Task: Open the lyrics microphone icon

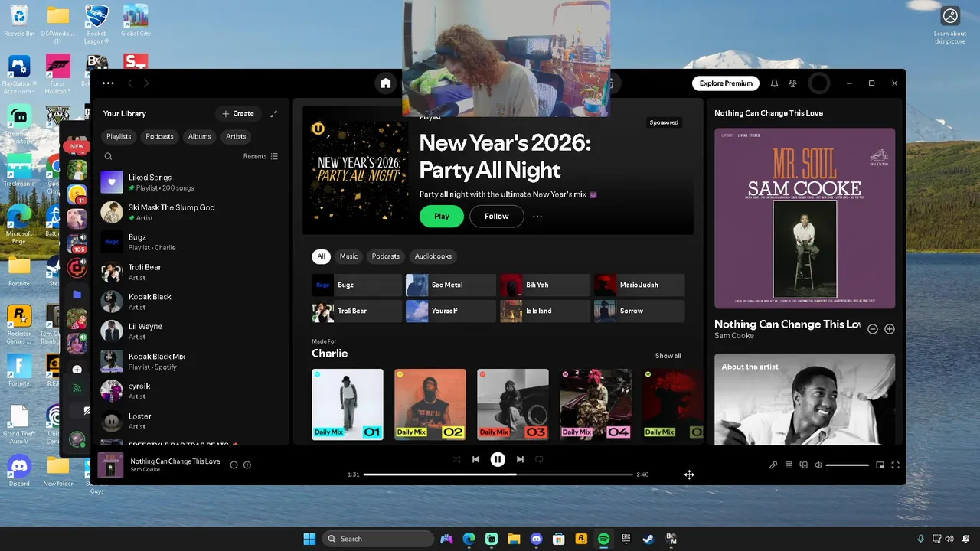Action: tap(773, 465)
